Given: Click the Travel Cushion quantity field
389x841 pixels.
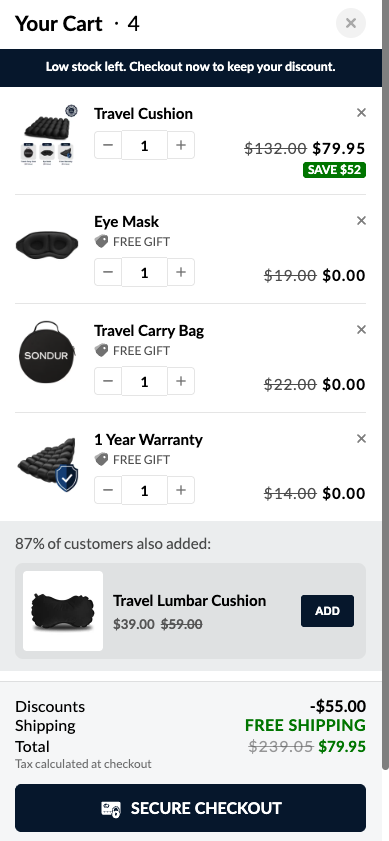Looking at the screenshot, I should pos(144,145).
